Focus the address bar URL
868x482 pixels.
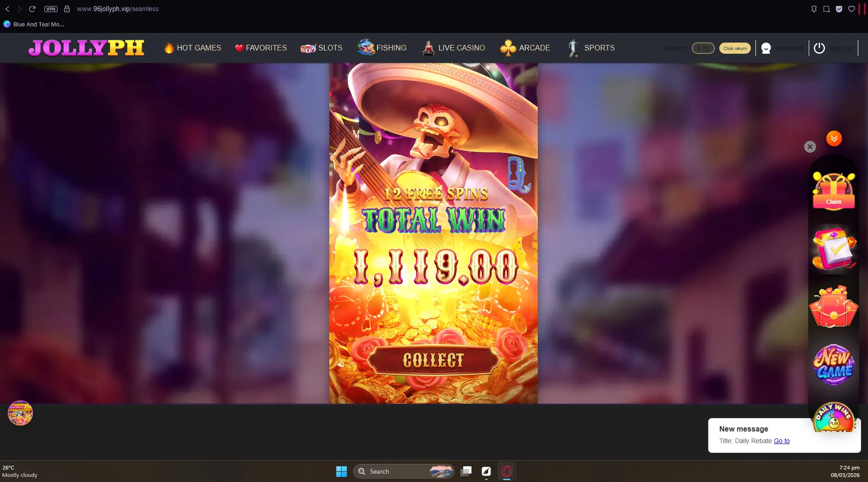tap(118, 9)
